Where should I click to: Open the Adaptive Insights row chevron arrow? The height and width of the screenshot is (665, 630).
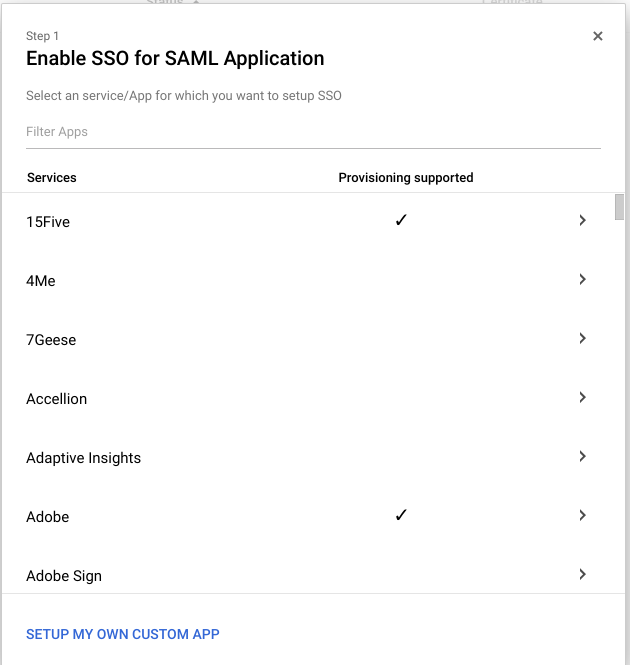click(582, 456)
